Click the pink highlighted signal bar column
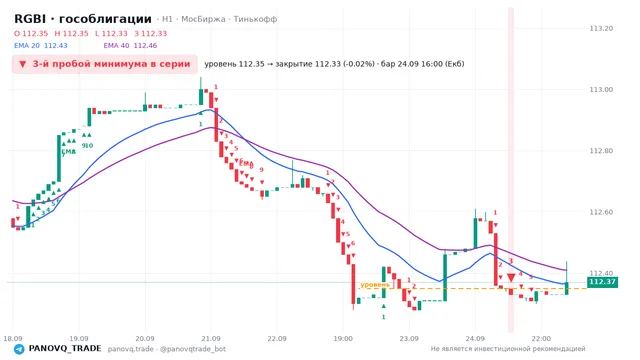This screenshot has height=360, width=640. point(511,170)
